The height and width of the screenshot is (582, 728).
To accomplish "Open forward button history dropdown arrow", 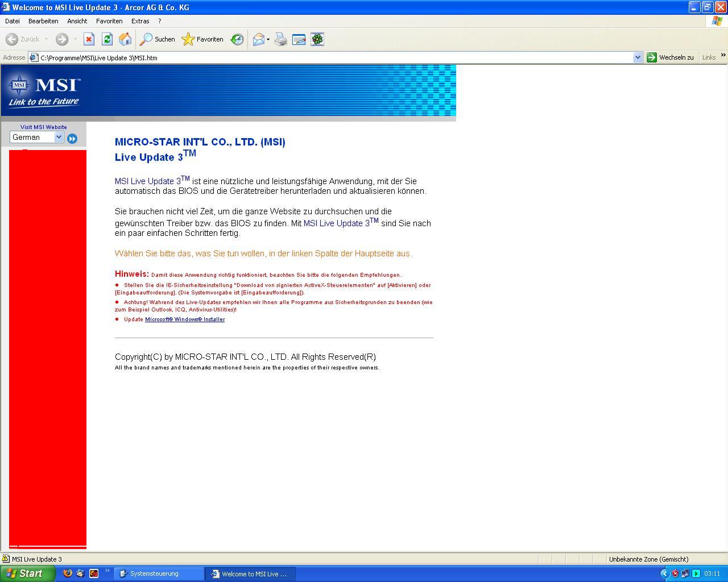I will tap(75, 39).
